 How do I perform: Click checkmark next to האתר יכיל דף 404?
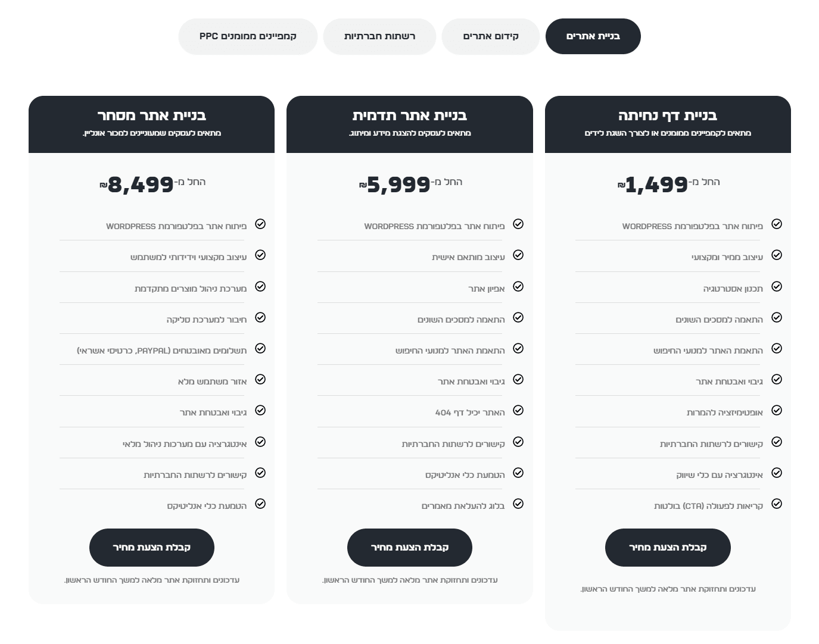click(x=518, y=410)
